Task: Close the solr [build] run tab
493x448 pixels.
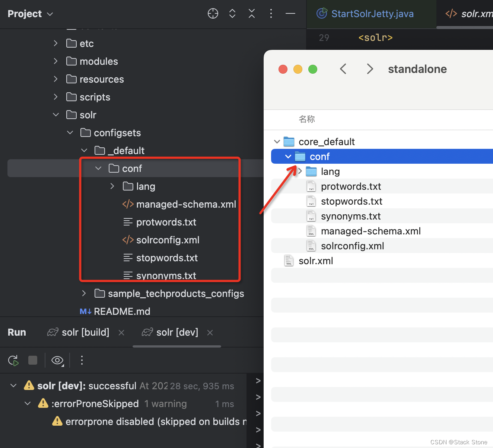Action: (x=121, y=333)
